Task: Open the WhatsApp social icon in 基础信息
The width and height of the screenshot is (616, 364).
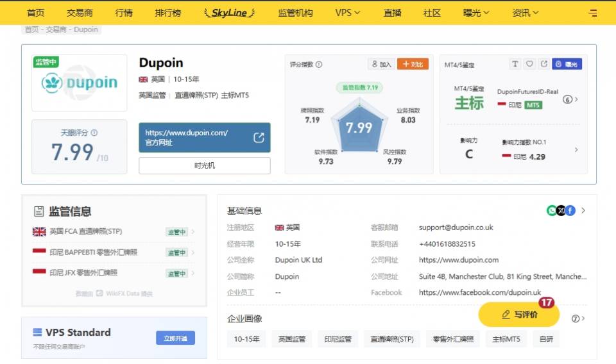Action: 552,211
